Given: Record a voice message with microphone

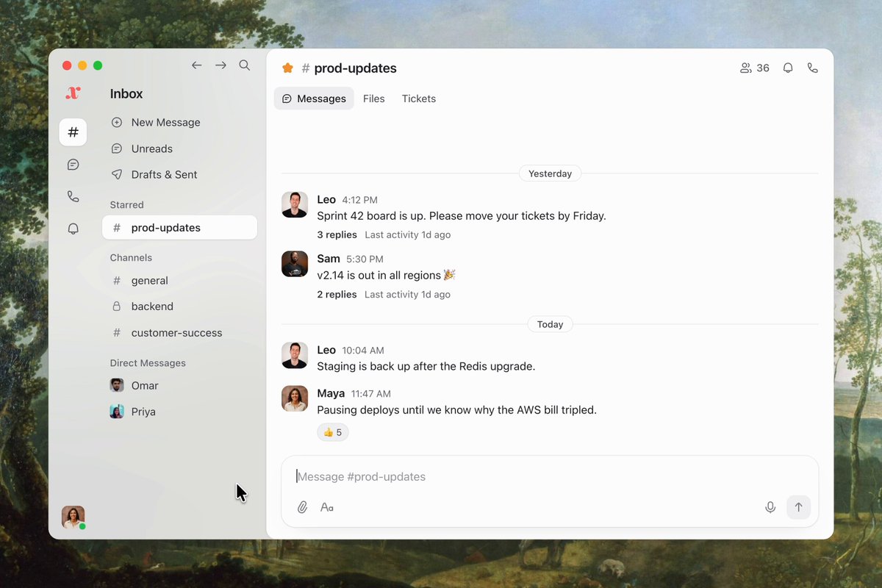Looking at the screenshot, I should (770, 507).
